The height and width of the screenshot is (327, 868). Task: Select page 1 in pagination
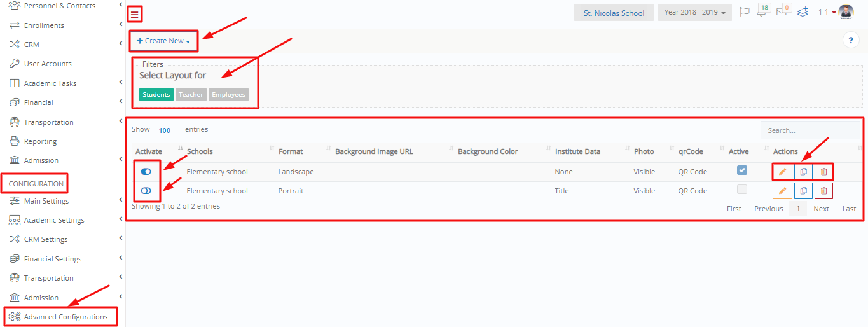pos(798,209)
